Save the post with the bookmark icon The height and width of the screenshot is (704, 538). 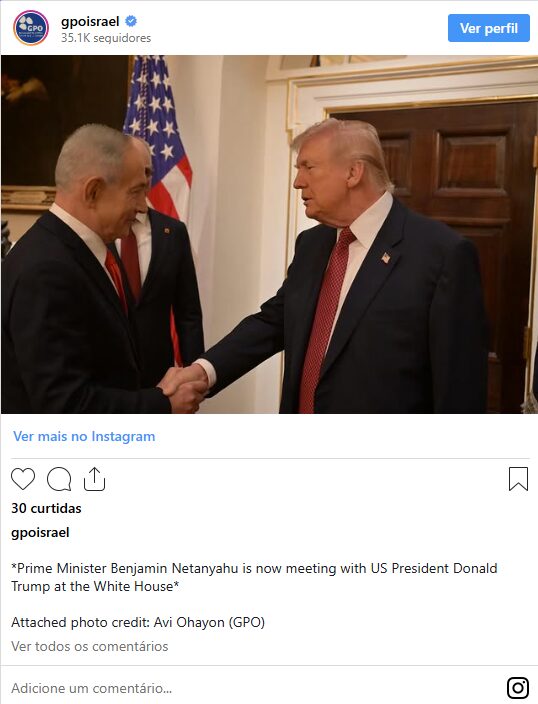point(518,479)
